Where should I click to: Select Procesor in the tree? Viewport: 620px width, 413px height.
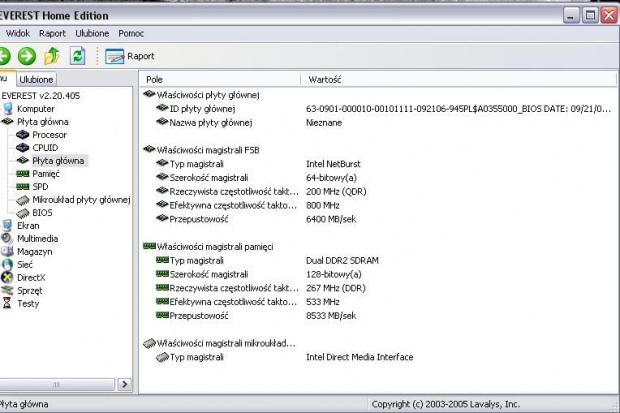(49, 134)
